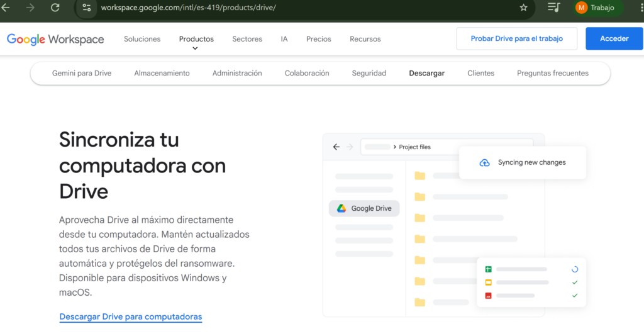
Task: Reload the page with refresh icon
Action: pos(55,8)
